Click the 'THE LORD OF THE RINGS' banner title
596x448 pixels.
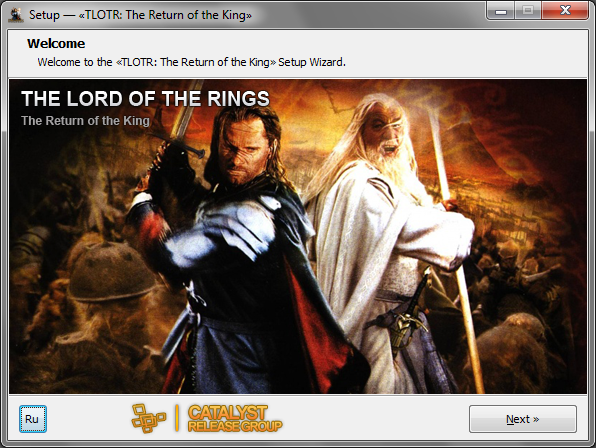tap(145, 99)
